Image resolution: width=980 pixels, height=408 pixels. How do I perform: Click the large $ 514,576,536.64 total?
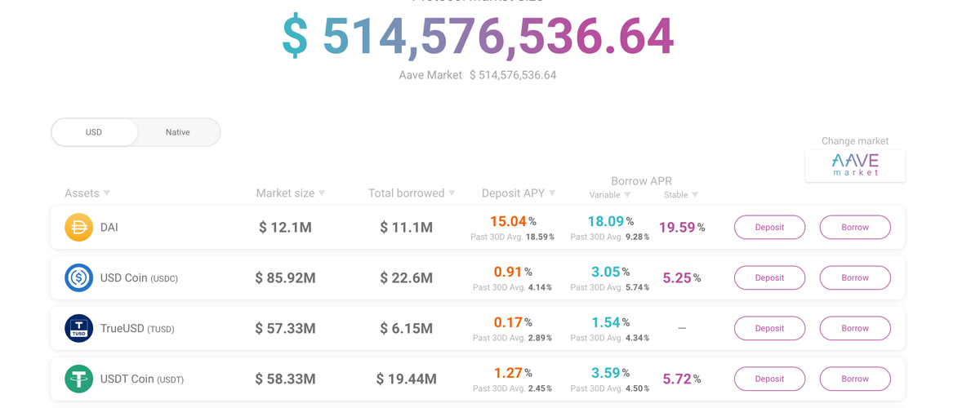[479, 36]
